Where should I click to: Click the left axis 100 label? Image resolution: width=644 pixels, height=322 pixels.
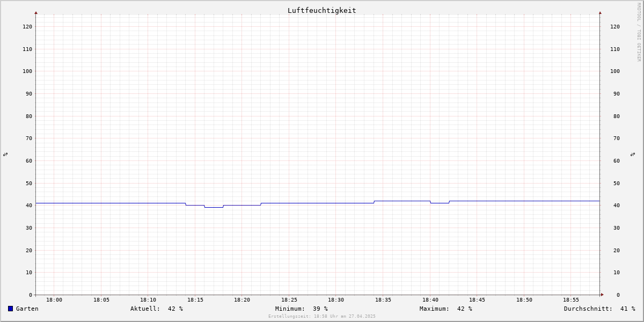(x=27, y=71)
